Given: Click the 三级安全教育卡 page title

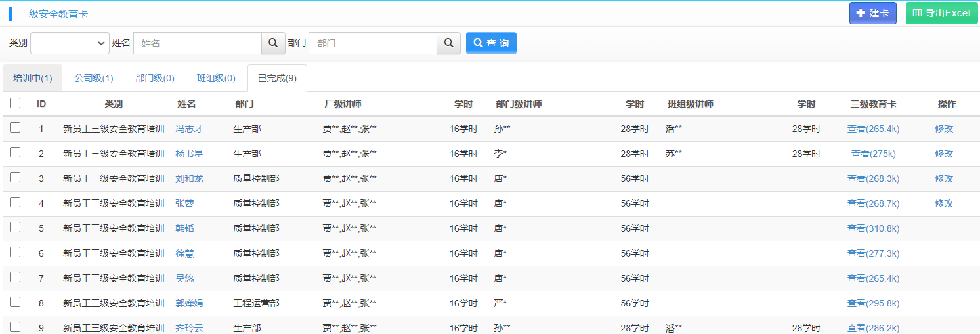Looking at the screenshot, I should coord(53,13).
